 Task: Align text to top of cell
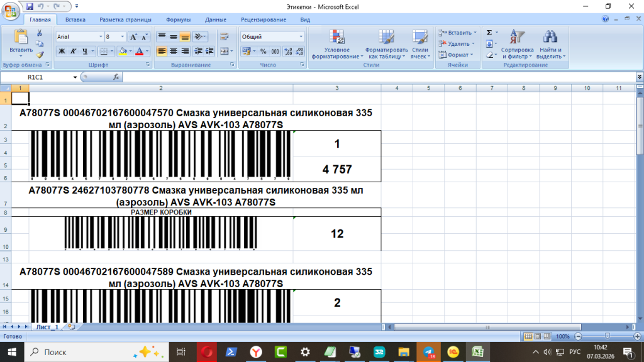tap(162, 37)
